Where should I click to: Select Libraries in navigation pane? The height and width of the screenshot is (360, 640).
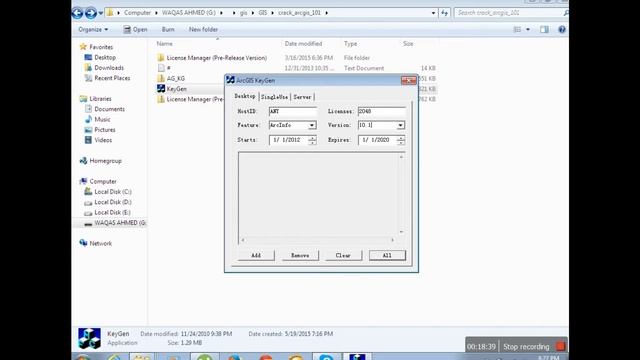[100, 99]
